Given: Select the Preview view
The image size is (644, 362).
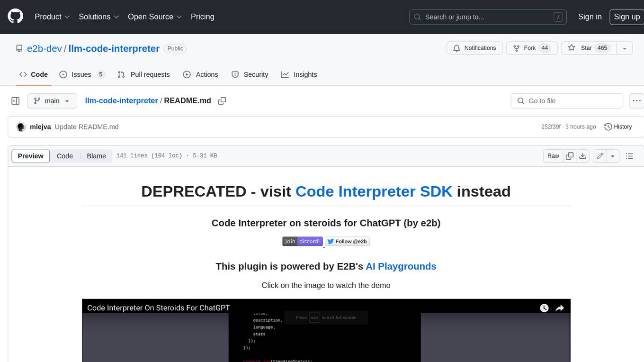Looking at the screenshot, I should (31, 156).
